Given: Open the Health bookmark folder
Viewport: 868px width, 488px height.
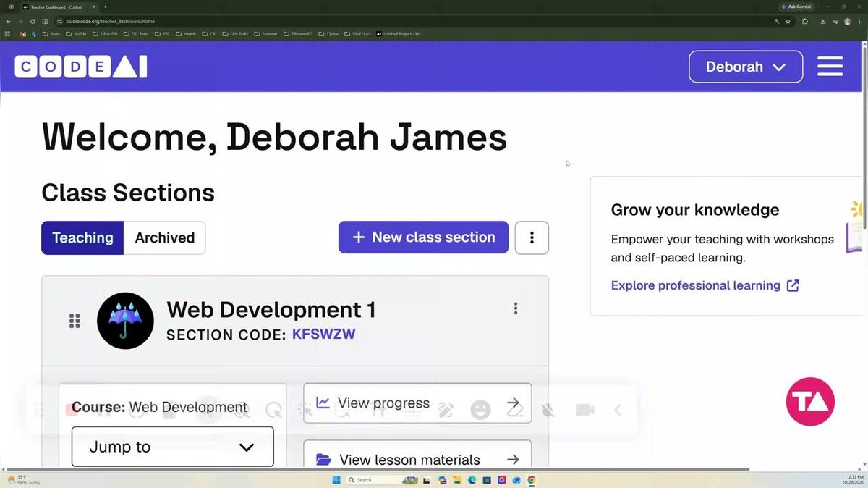Looking at the screenshot, I should pos(186,33).
